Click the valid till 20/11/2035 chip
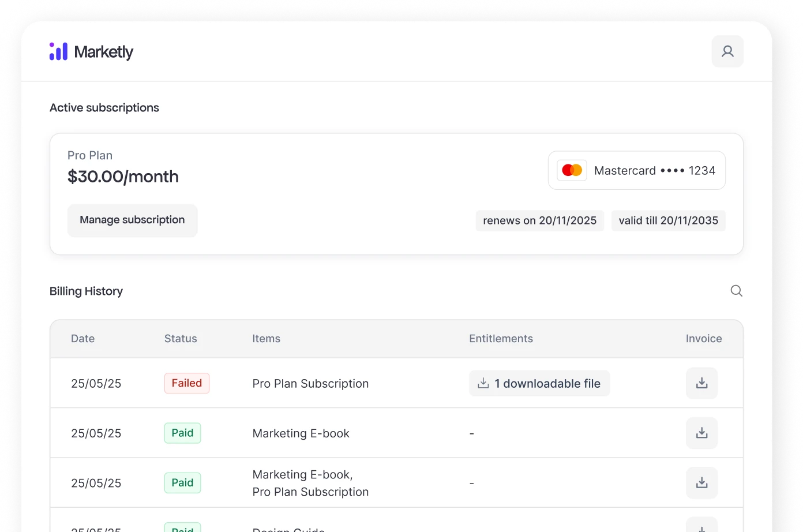The image size is (803, 532). click(668, 220)
